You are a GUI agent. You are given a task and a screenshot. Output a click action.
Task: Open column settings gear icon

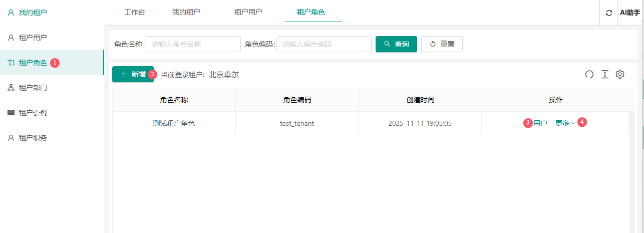tap(620, 74)
